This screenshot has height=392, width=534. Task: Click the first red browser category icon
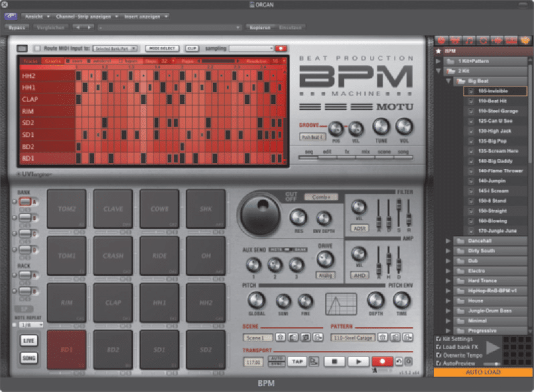tap(442, 41)
